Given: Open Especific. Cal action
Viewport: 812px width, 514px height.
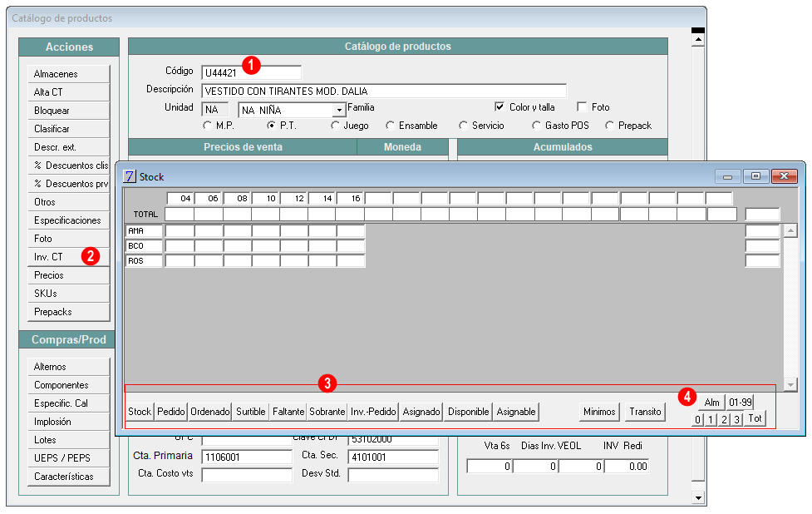Looking at the screenshot, I should [68, 403].
